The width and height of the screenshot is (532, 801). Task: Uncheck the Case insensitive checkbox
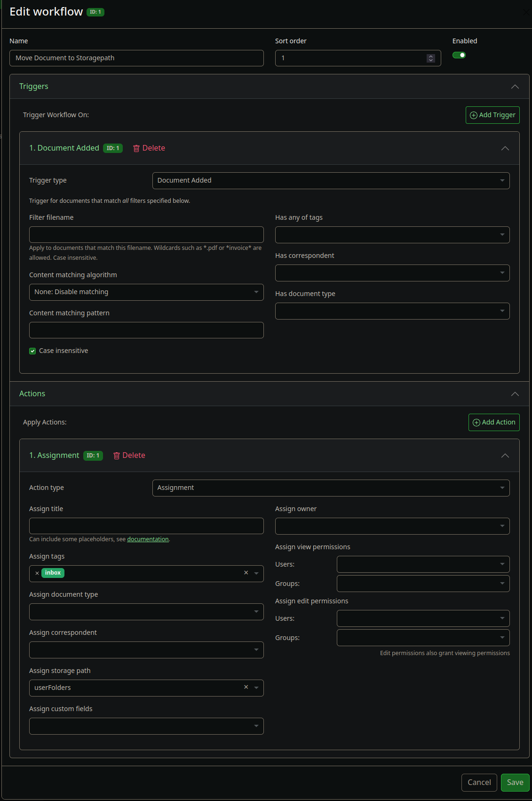coord(32,351)
